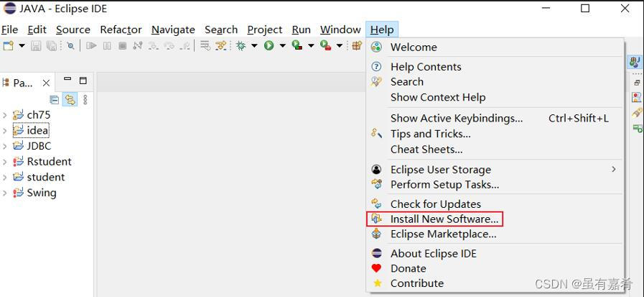644x297 pixels.
Task: Select the student project in the tree
Action: click(x=45, y=178)
